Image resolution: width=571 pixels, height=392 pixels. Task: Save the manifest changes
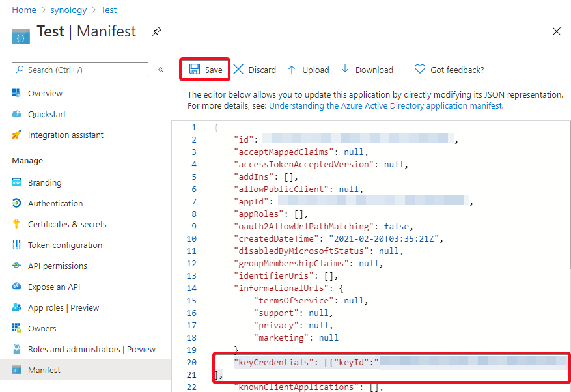click(x=206, y=69)
